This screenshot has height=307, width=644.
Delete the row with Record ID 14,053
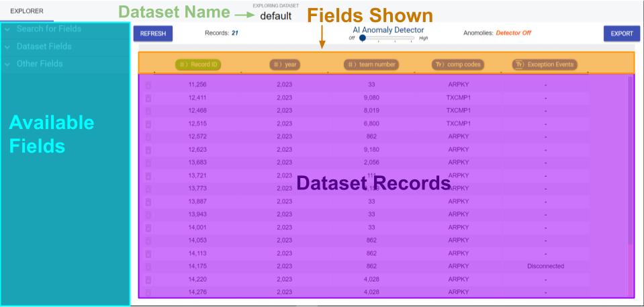(x=148, y=241)
